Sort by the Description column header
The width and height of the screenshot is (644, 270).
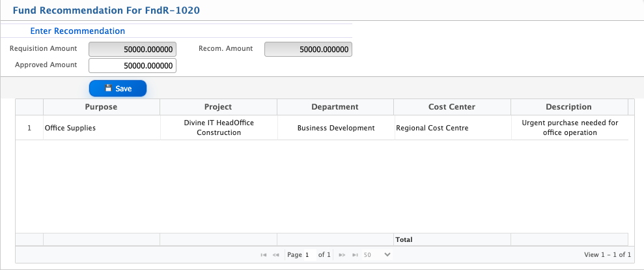coord(569,107)
